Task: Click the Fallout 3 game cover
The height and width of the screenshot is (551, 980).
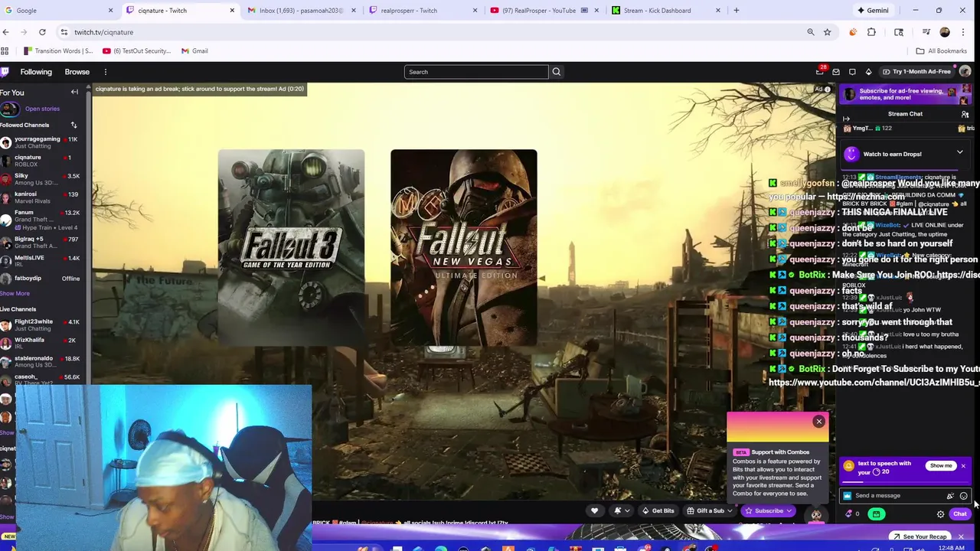Action: click(291, 247)
